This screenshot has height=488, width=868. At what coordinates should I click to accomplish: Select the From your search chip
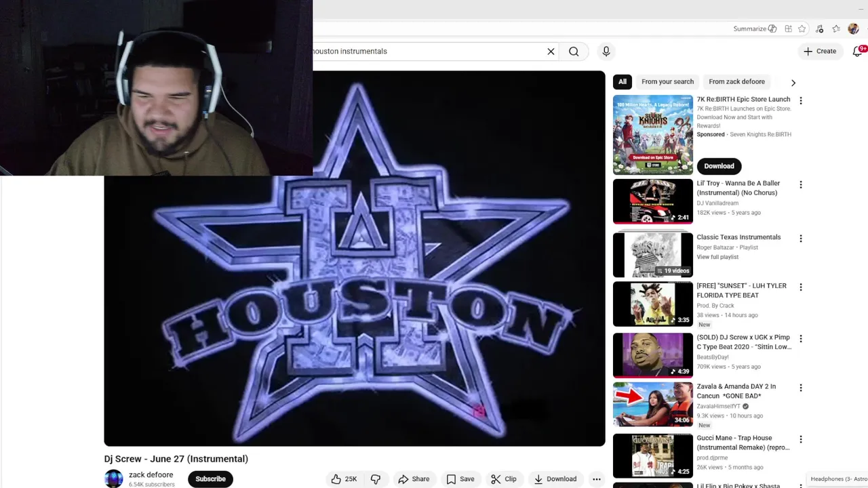pos(668,82)
